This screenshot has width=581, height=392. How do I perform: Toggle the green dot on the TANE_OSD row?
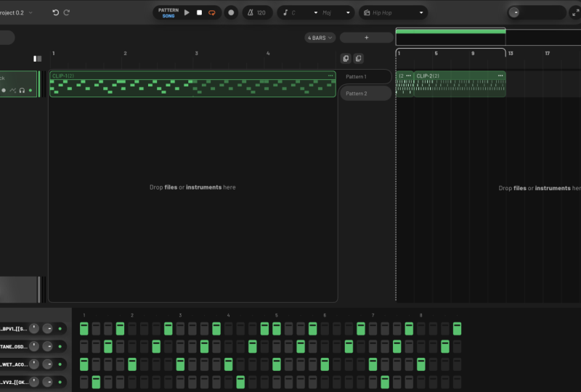pyautogui.click(x=60, y=346)
